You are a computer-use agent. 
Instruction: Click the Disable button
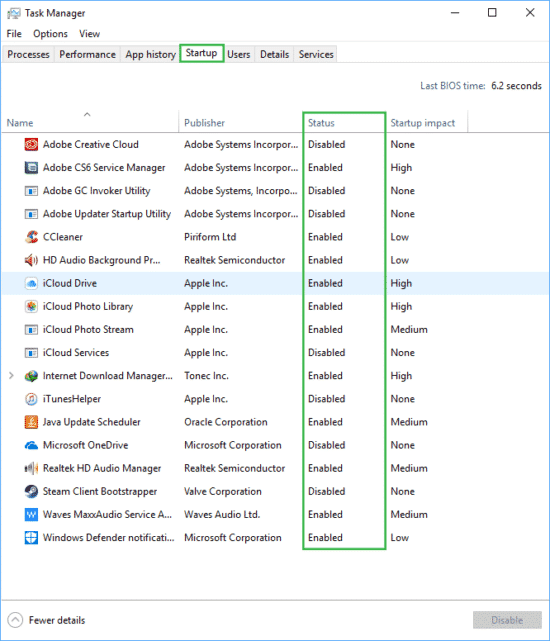pyautogui.click(x=507, y=620)
